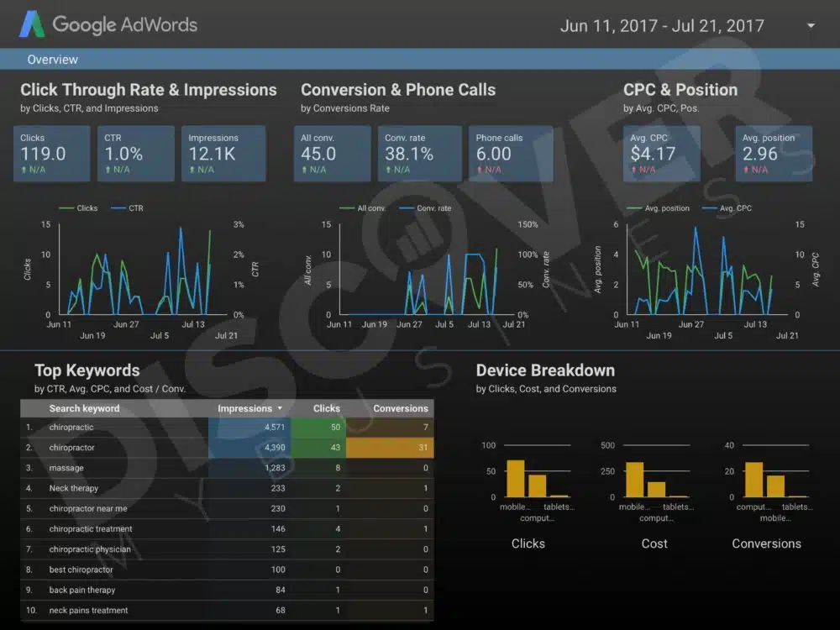
Task: Click the tallest bar in the device Conversions chart
Action: [x=753, y=480]
